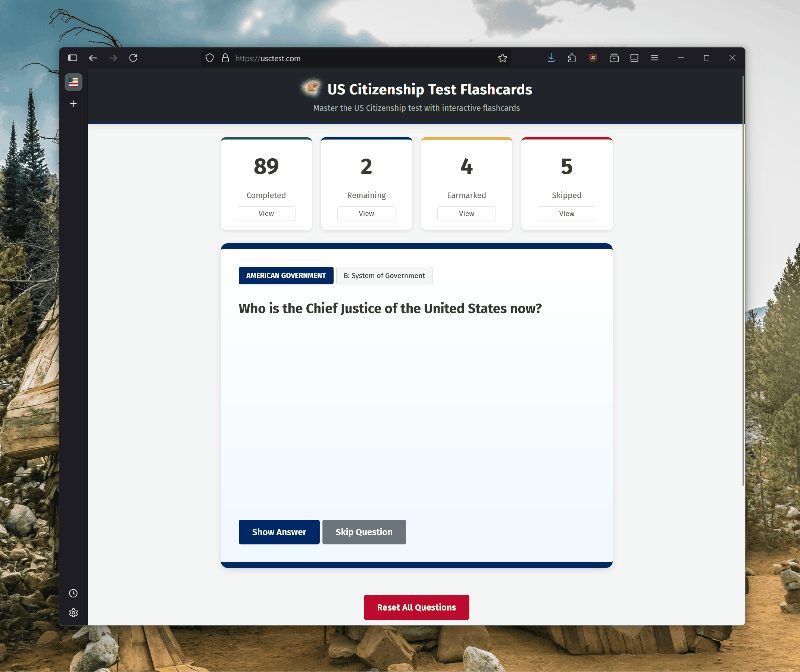Click the 'US Citizenship Test Flashcards' title

tap(430, 89)
